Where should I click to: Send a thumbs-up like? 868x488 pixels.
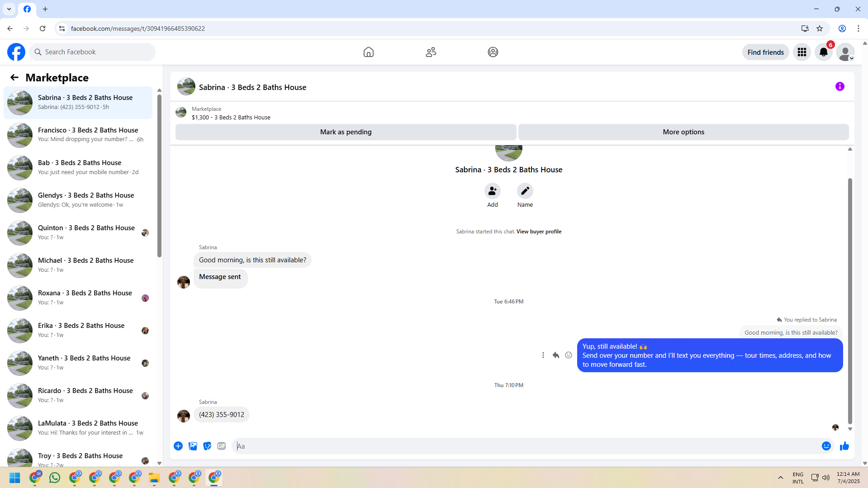click(x=844, y=446)
